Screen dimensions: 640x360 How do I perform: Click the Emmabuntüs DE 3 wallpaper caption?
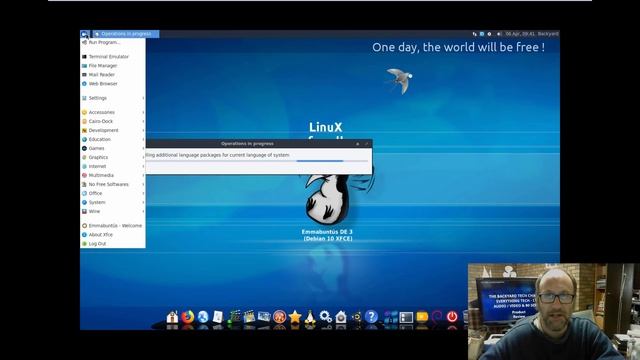click(x=327, y=235)
